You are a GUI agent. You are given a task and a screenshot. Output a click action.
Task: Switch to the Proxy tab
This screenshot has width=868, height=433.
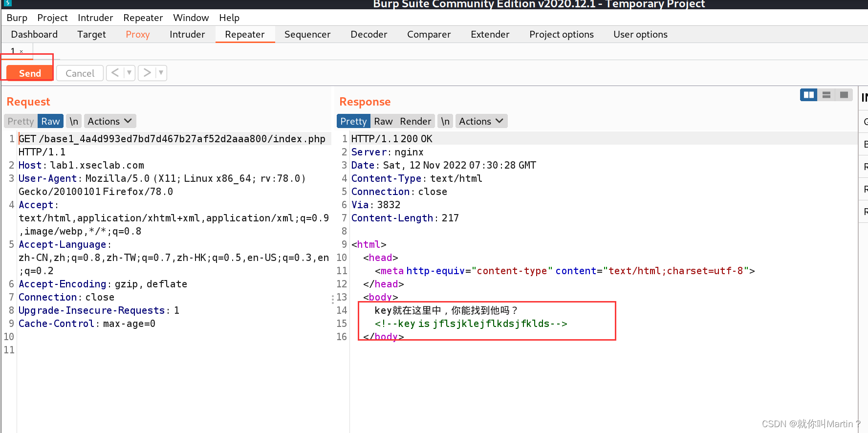tap(137, 34)
